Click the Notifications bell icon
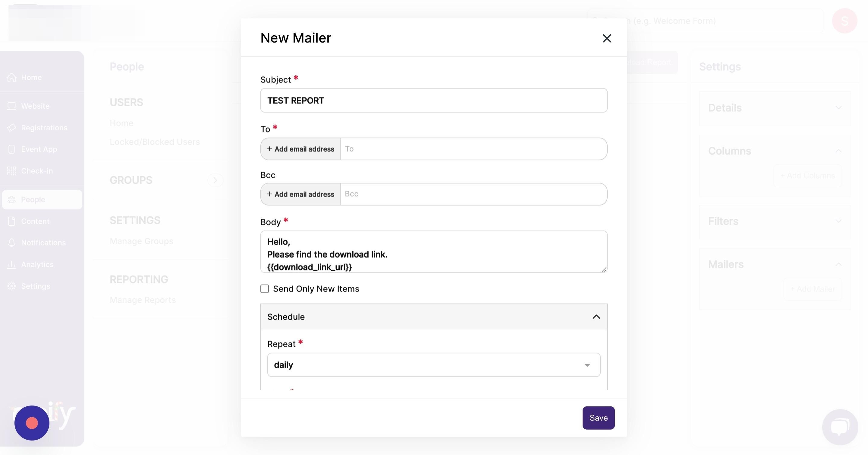 pyautogui.click(x=11, y=243)
